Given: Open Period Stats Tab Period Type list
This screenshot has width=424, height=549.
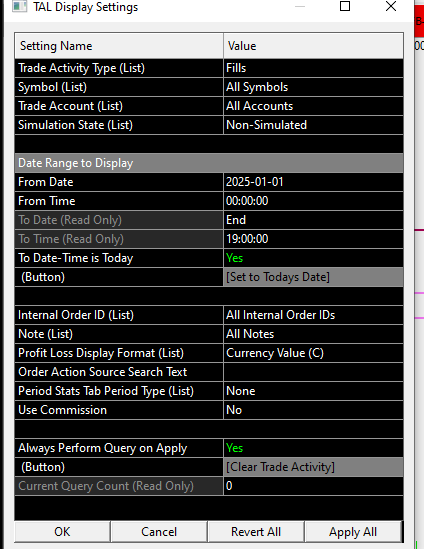Looking at the screenshot, I should tap(313, 391).
